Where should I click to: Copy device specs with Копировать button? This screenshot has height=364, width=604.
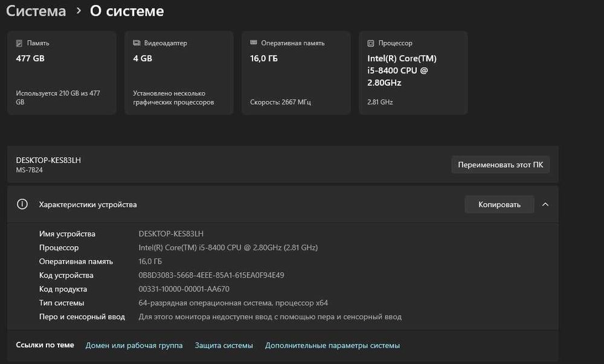pos(500,204)
